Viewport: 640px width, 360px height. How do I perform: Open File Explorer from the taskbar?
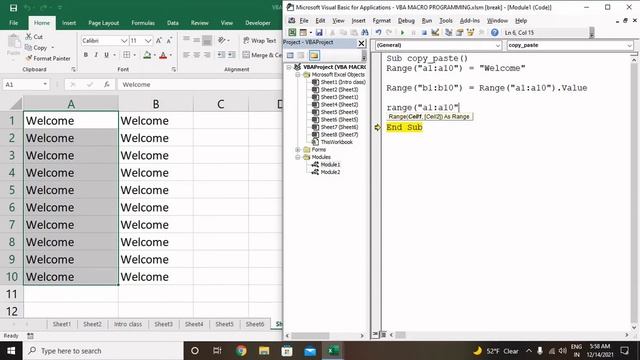[264, 351]
